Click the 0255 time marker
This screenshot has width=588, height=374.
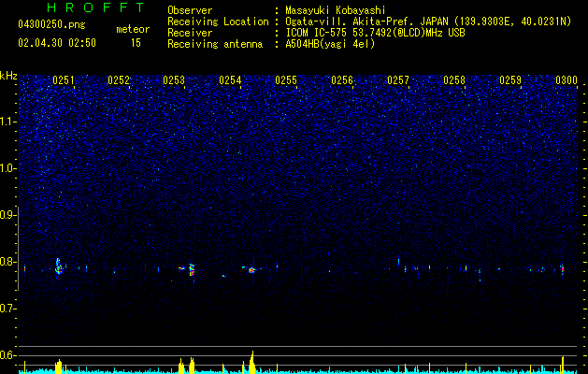(x=286, y=80)
